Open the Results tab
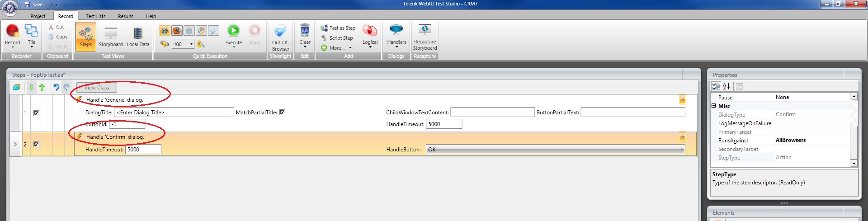This screenshot has width=868, height=221. point(126,16)
